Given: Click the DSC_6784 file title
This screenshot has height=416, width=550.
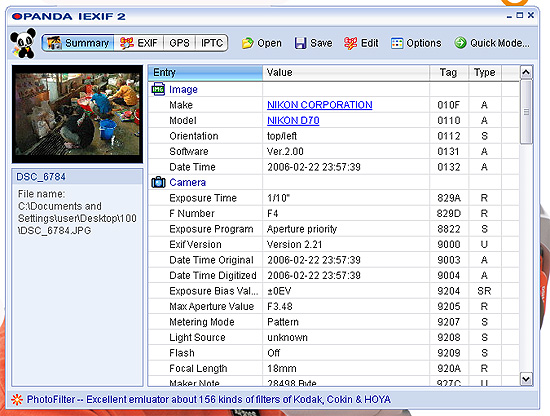Looking at the screenshot, I should 41,176.
